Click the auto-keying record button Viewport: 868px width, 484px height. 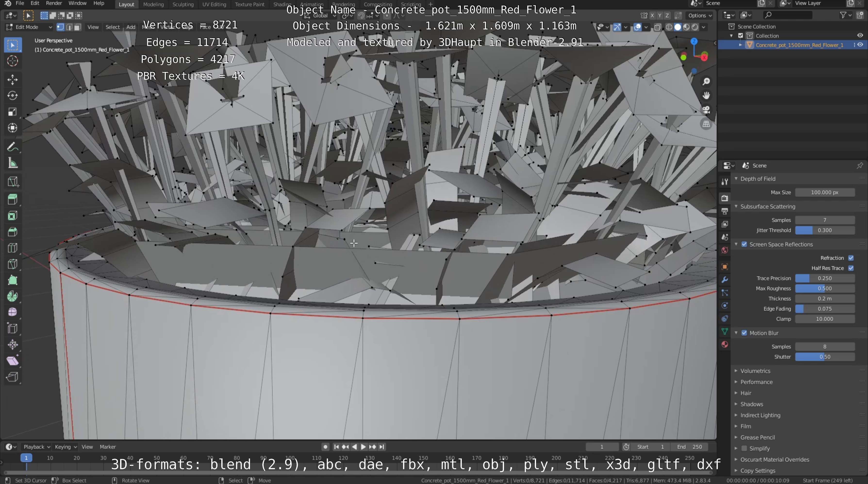coord(325,447)
